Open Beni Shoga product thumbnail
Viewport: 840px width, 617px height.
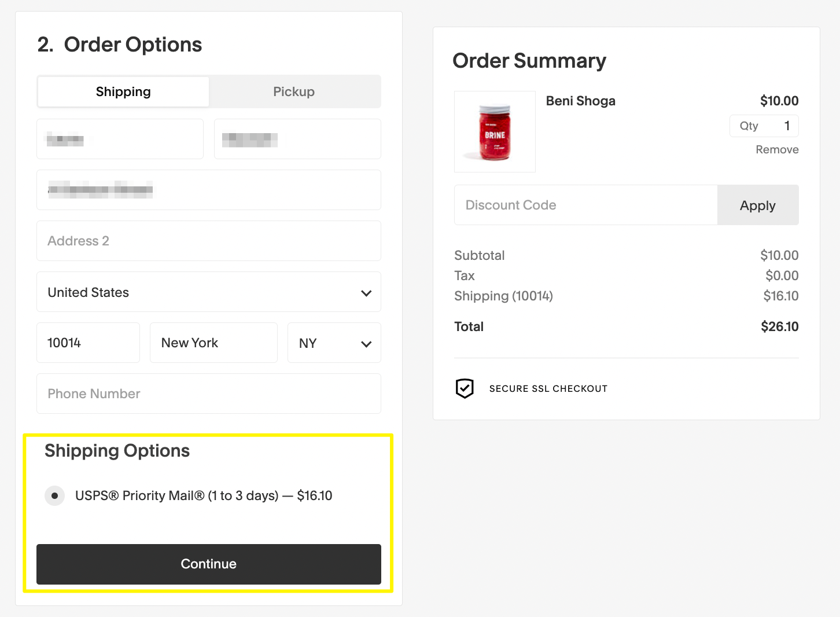click(x=495, y=131)
